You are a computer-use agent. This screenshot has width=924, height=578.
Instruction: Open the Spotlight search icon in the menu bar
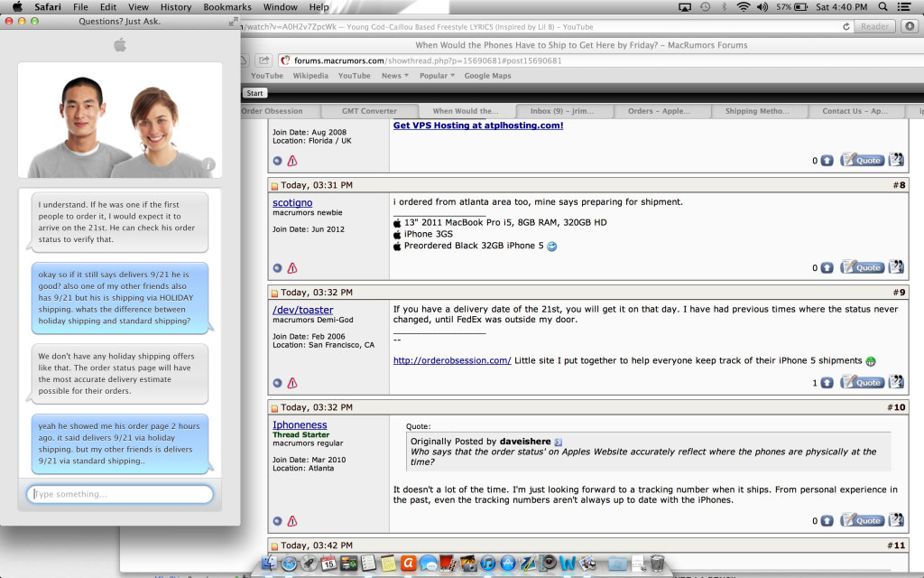(882, 7)
